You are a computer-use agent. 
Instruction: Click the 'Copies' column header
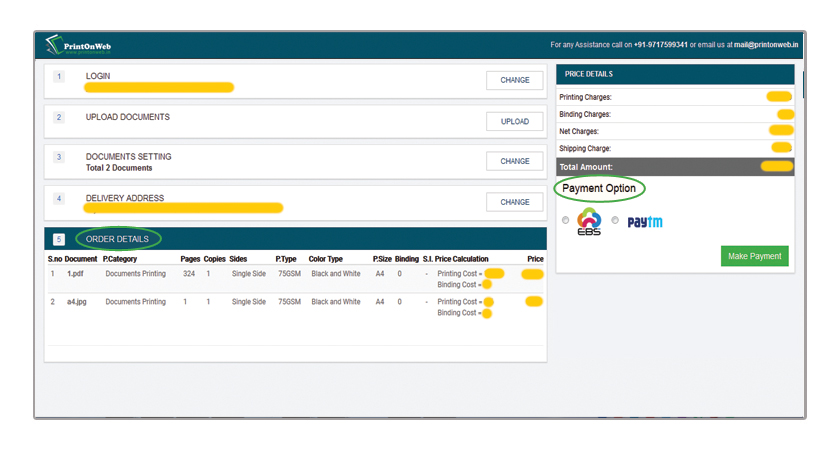click(215, 259)
